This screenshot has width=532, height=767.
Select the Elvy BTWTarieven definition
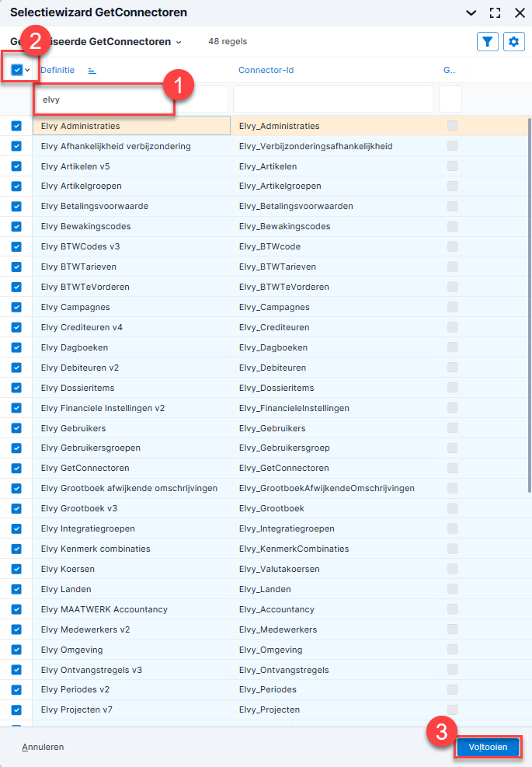point(78,267)
